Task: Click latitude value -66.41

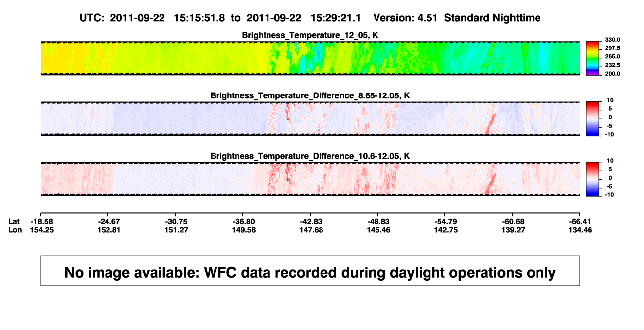Action: click(580, 221)
